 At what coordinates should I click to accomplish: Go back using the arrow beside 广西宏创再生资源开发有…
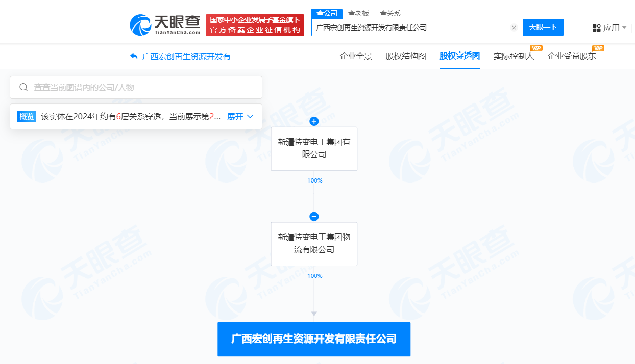coord(134,56)
